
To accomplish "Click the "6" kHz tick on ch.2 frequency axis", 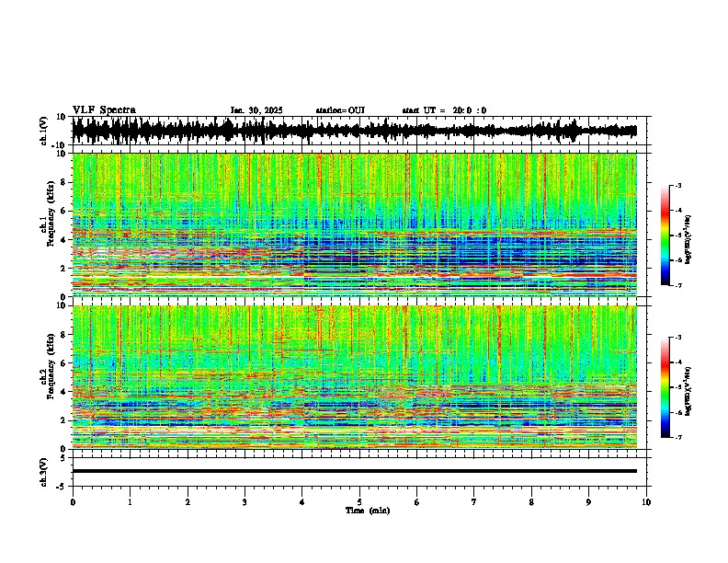I will [63, 362].
